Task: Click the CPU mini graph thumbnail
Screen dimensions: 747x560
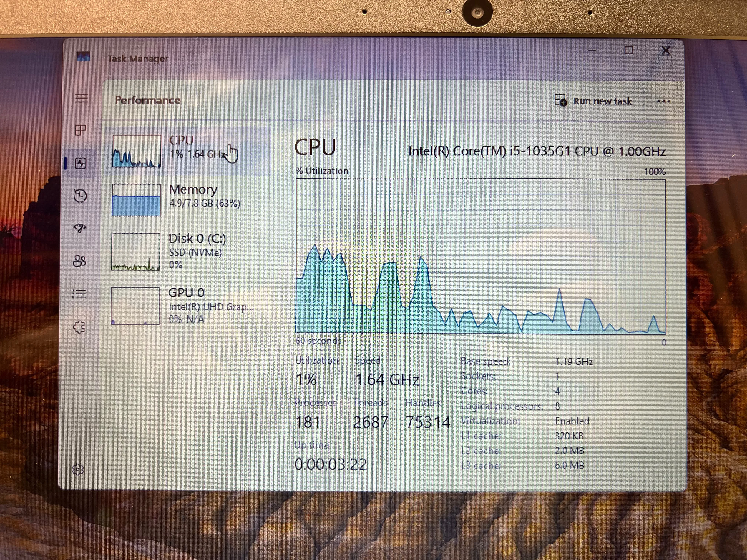Action: [x=137, y=151]
